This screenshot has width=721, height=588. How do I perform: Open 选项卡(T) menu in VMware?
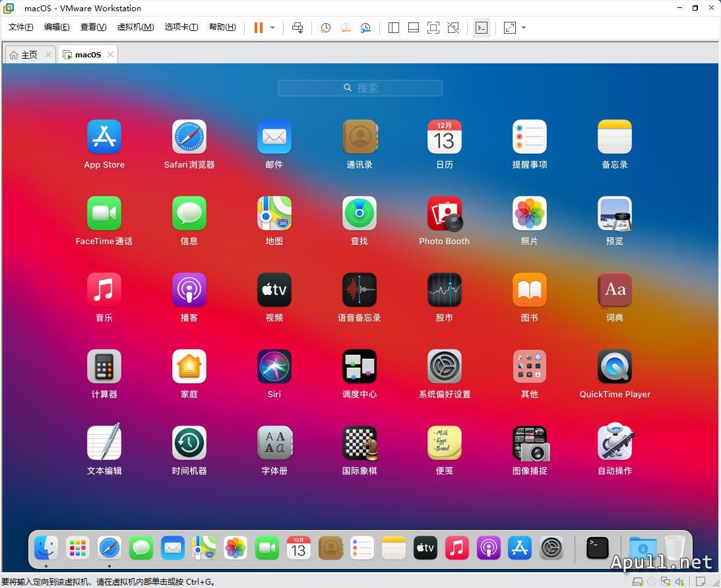coord(181,27)
